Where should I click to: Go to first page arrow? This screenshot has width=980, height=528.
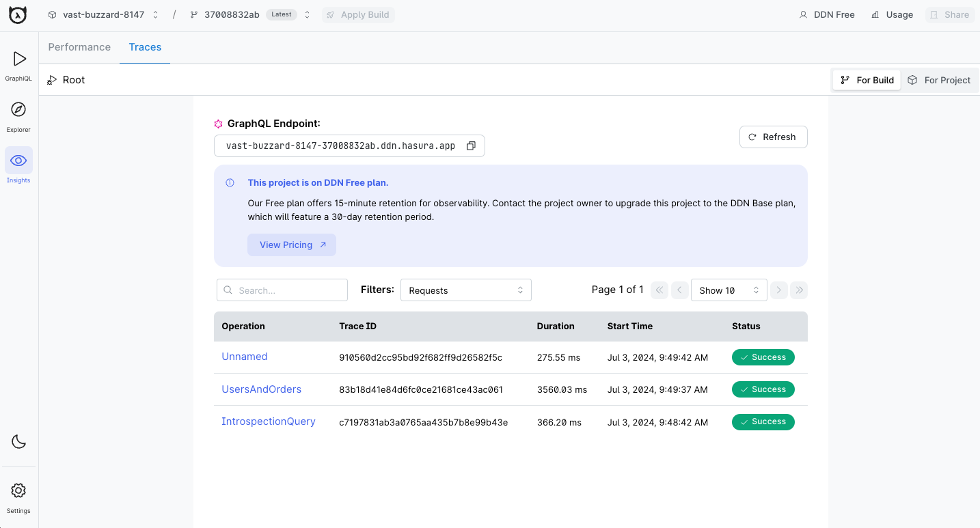tap(659, 290)
